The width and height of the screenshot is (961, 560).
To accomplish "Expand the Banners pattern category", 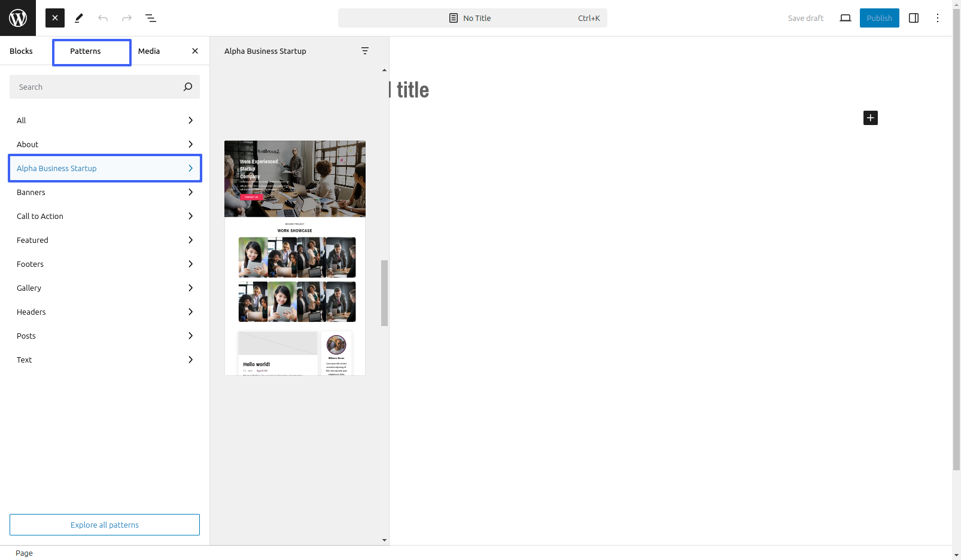I will click(x=105, y=192).
